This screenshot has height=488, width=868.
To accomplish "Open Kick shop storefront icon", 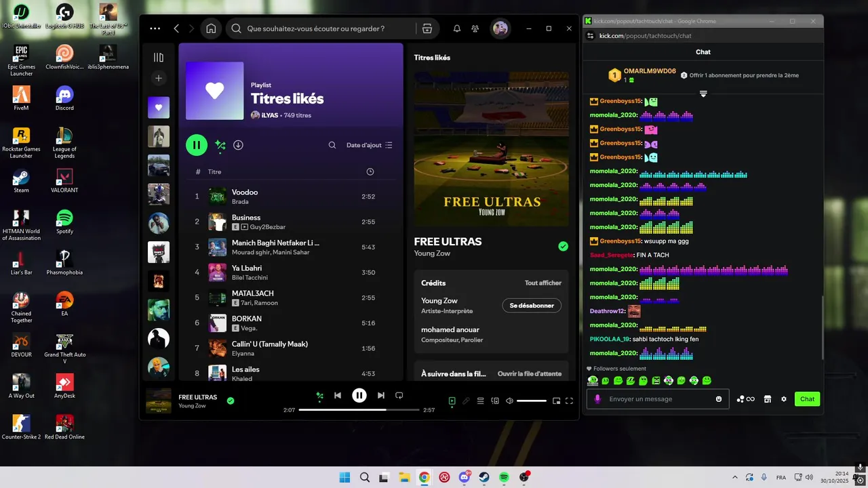I will [768, 399].
